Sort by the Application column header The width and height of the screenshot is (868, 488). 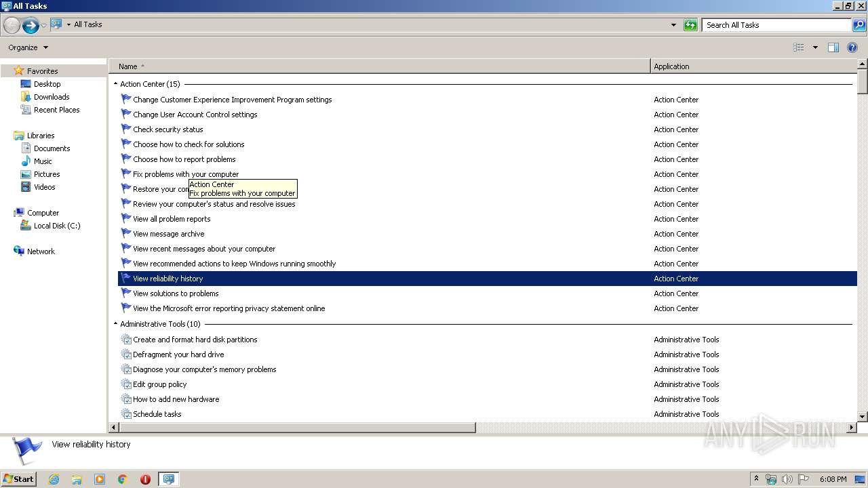coord(753,66)
